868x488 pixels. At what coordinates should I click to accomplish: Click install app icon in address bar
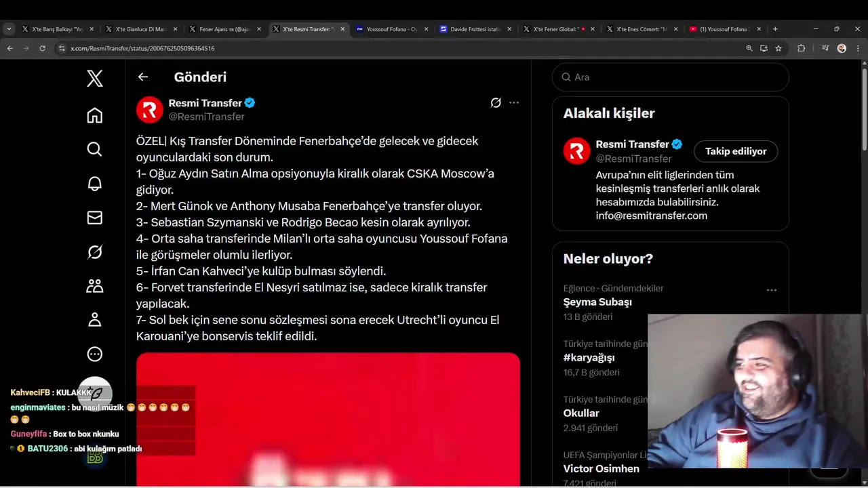click(x=764, y=48)
